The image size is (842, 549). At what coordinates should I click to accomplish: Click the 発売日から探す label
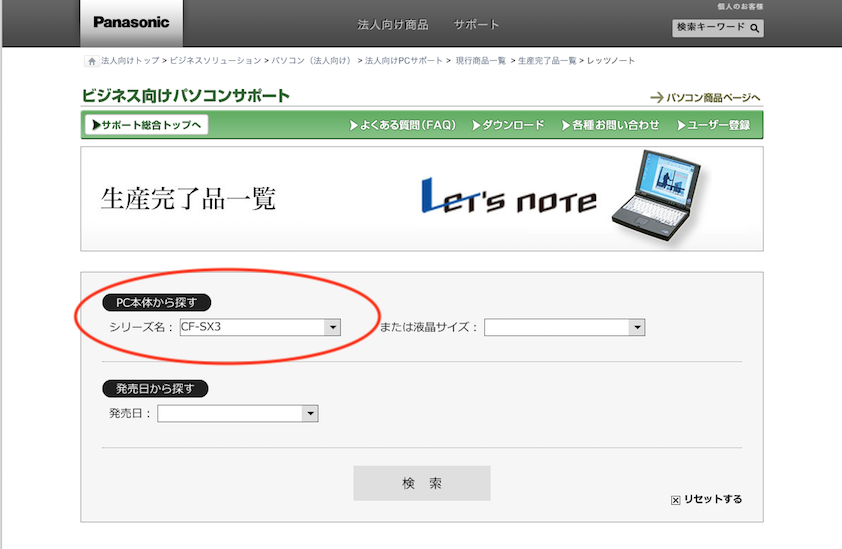click(155, 388)
